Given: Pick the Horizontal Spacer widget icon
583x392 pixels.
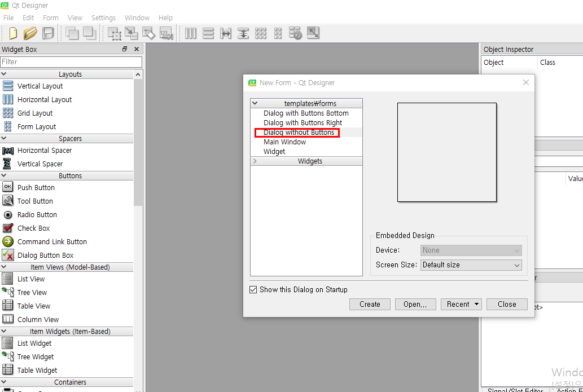Looking at the screenshot, I should pos(8,151).
